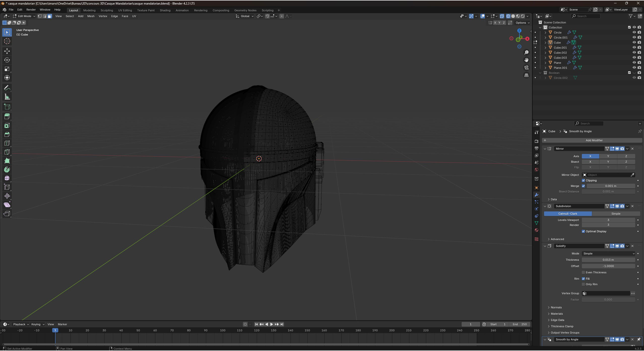Expand the Advanced subdivision section
Image resolution: width=644 pixels, height=351 pixels.
pyautogui.click(x=557, y=239)
